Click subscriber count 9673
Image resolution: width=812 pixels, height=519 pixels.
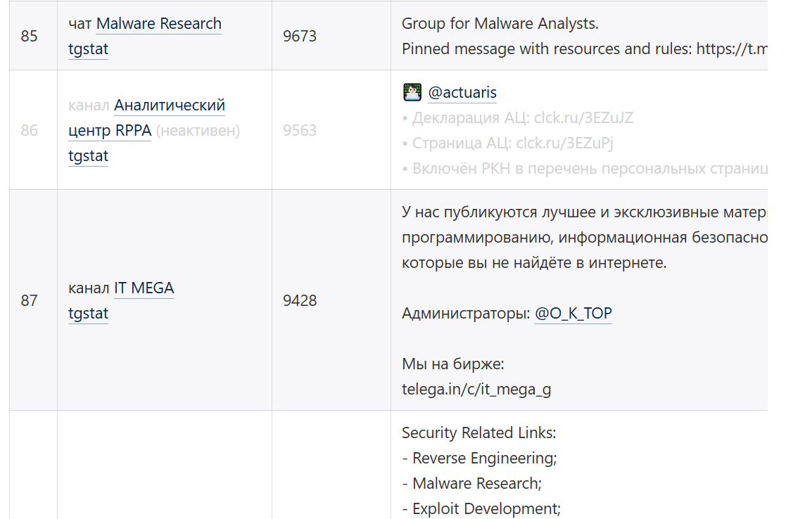300,37
